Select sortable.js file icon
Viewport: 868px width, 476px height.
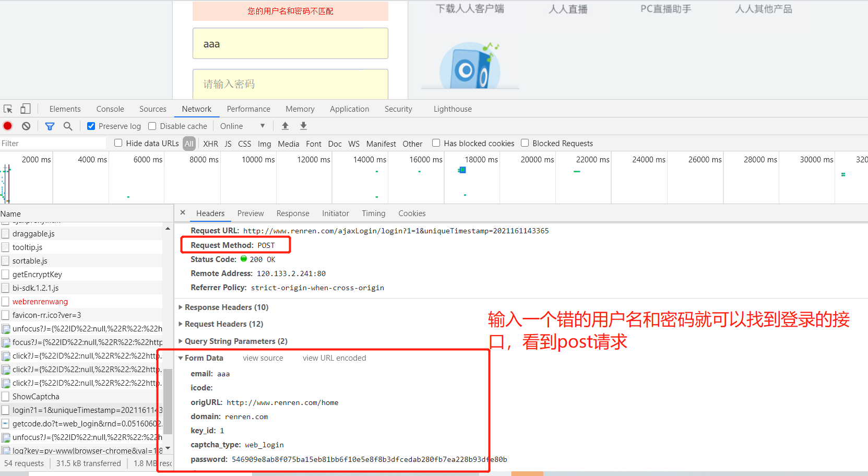pyautogui.click(x=5, y=261)
